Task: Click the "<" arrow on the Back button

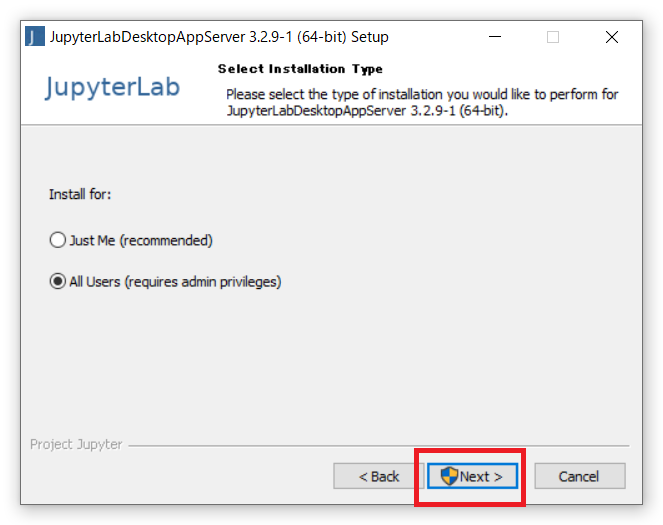Action: point(363,476)
